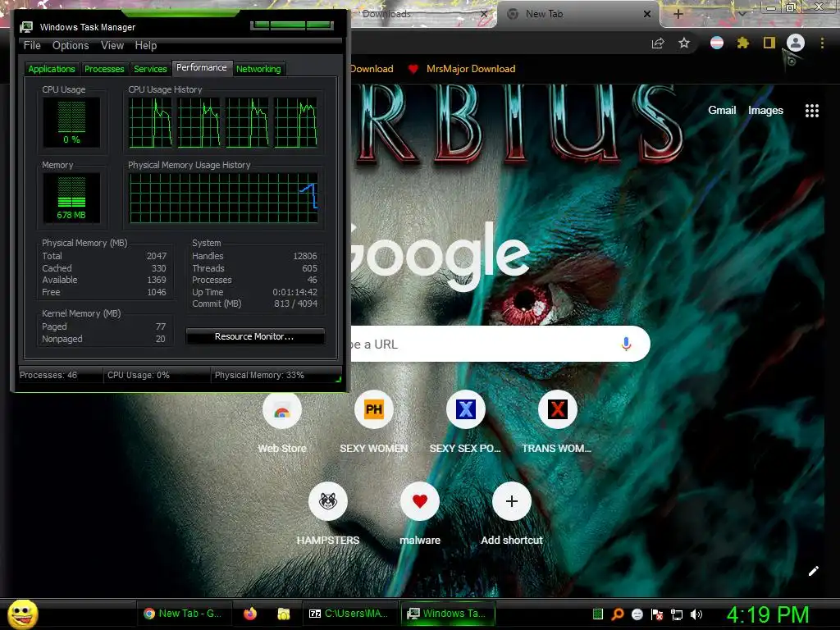Screen dimensions: 840x630
Task: Open the file explorer taskbar icon
Action: 283,614
